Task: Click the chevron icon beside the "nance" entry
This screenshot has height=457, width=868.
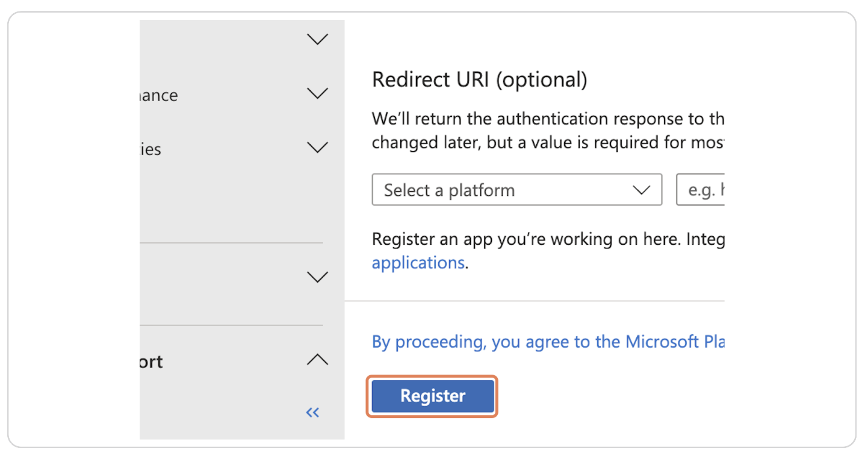Action: coord(317,93)
